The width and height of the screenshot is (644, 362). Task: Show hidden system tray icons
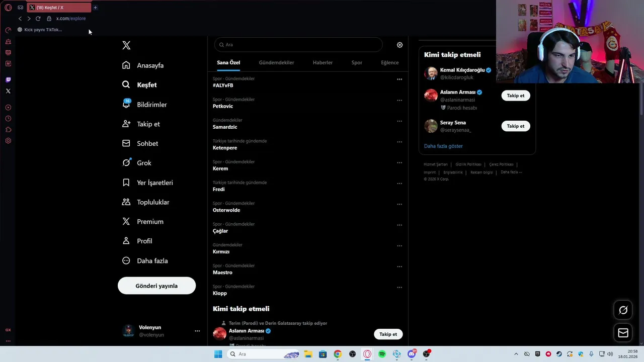[x=516, y=354]
